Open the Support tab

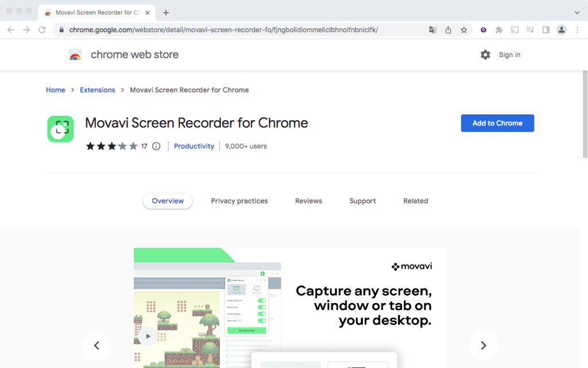click(x=362, y=201)
